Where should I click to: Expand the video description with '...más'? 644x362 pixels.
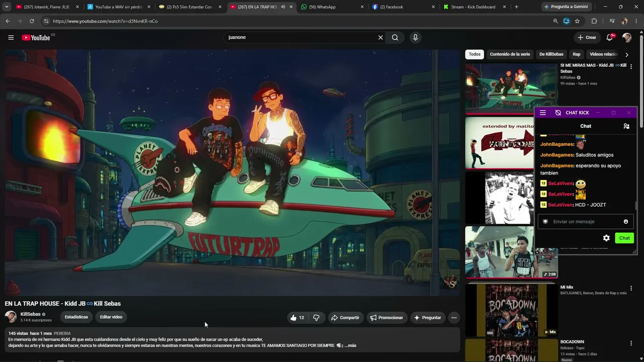click(350, 345)
